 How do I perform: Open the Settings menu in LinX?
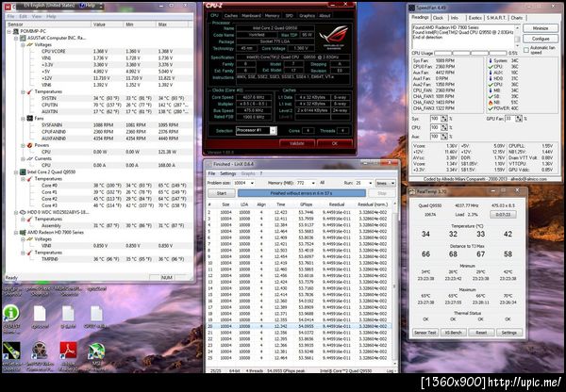point(227,173)
